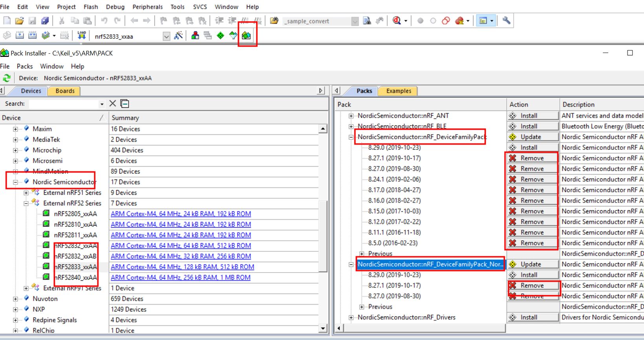Open the Configuration wrench icon
Image resolution: width=644 pixels, height=340 pixels.
506,20
